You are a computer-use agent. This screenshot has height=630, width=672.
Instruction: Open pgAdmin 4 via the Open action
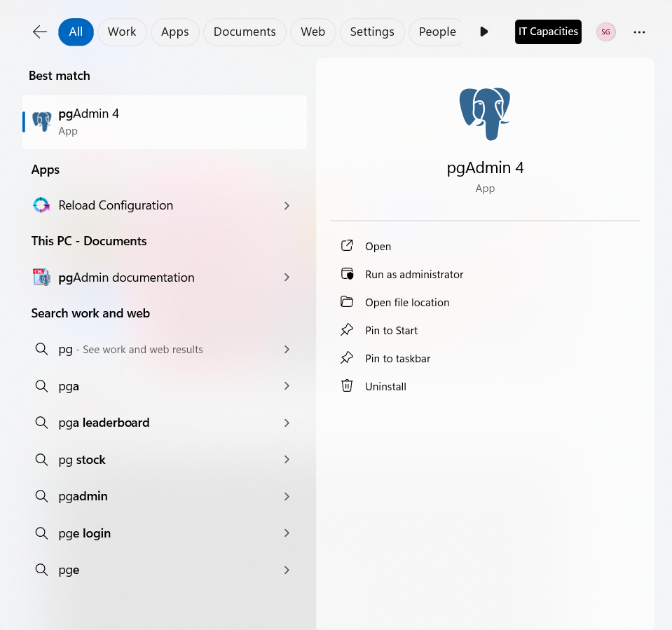pyautogui.click(x=378, y=247)
